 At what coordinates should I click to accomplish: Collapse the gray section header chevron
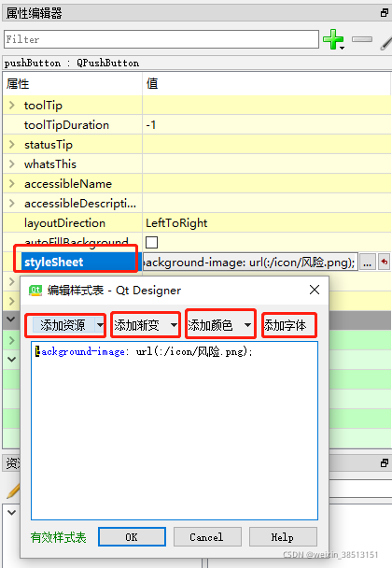[11, 319]
